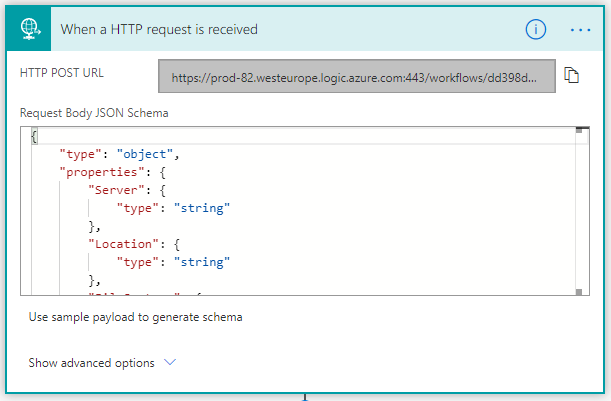Expand Show advanced options

point(102,363)
